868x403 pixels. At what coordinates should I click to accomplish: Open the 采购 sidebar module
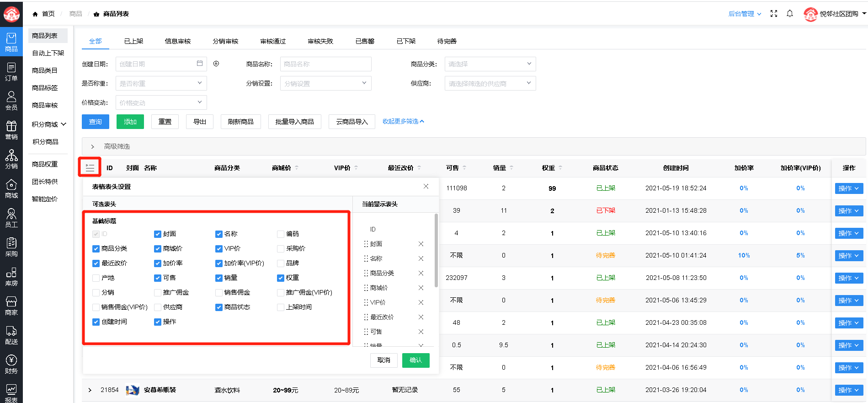11,247
